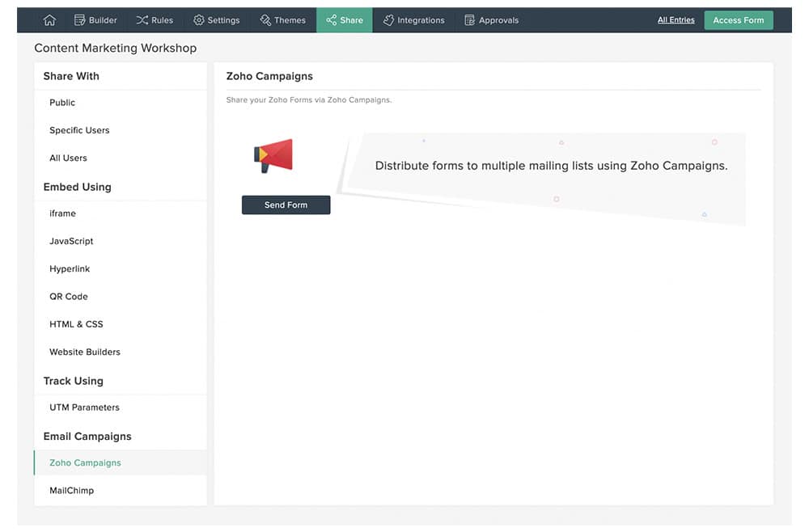The image size is (809, 532).
Task: Click the Access Form button
Action: 739,20
